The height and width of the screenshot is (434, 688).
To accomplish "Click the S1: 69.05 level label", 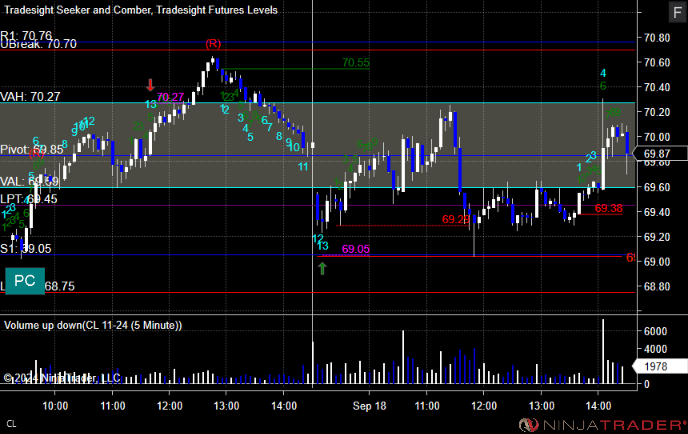I will point(26,249).
